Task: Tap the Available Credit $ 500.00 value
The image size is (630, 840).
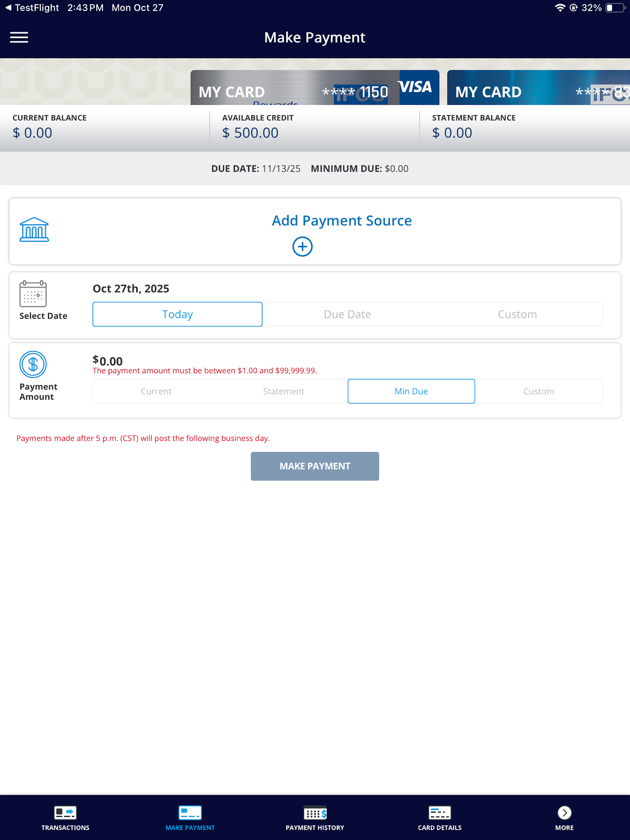Action: click(x=250, y=133)
